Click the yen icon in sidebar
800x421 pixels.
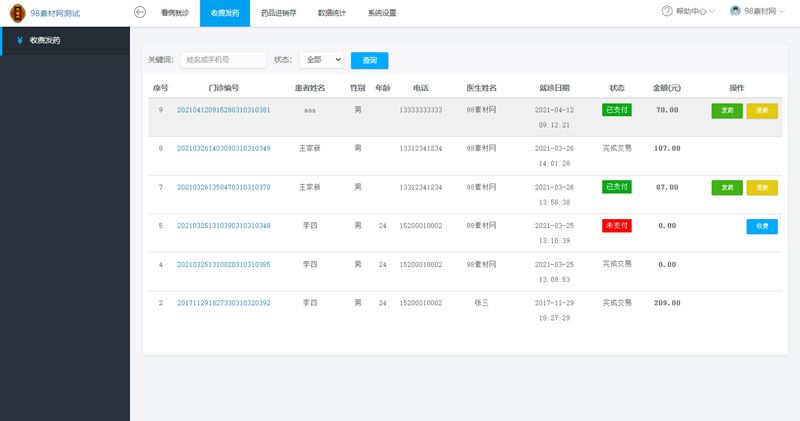[20, 41]
